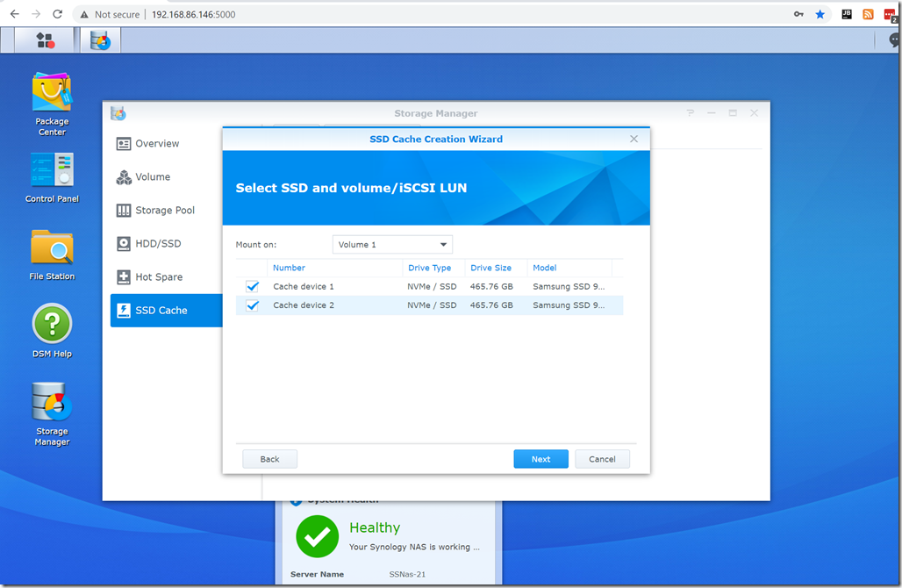Open the Mount on Volume 1 dropdown
The width and height of the screenshot is (902, 588).
[x=392, y=245]
